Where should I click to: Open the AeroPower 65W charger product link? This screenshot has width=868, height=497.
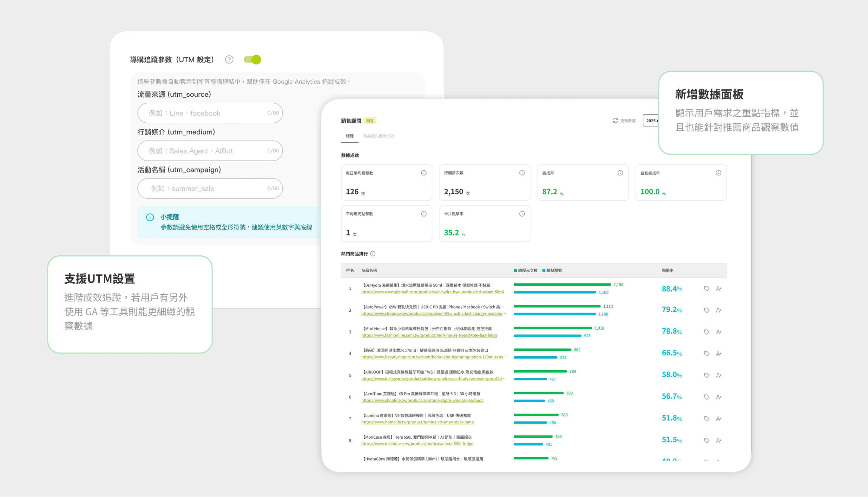tap(433, 313)
